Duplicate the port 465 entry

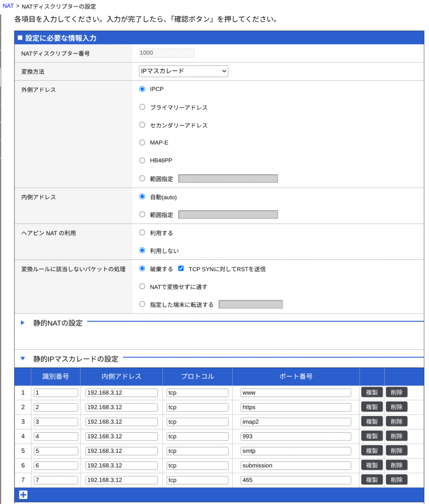point(372,480)
